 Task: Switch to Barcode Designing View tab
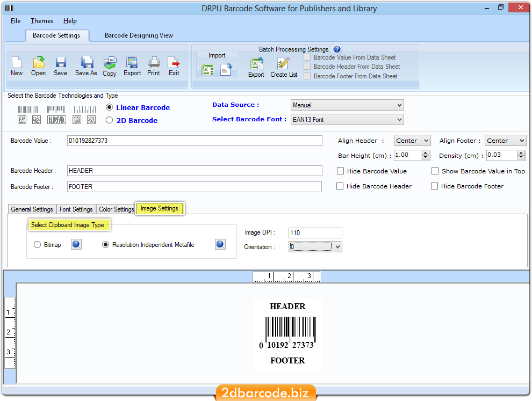point(139,35)
